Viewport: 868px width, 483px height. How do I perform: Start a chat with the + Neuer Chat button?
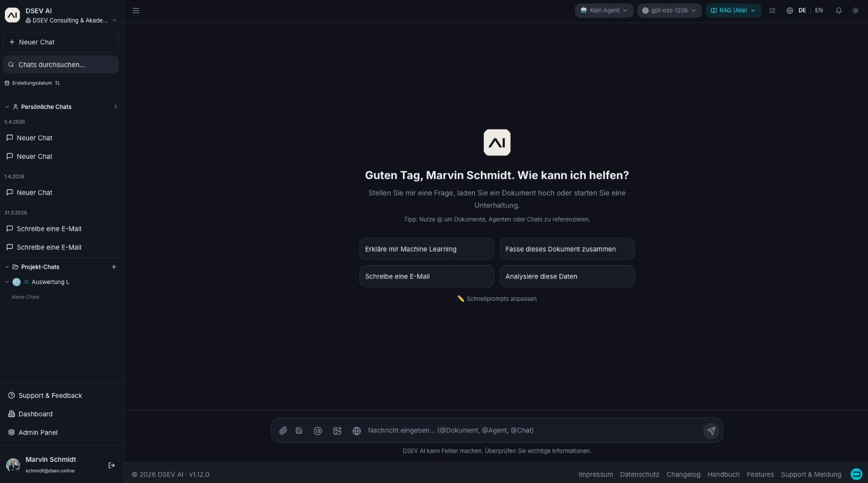[61, 42]
